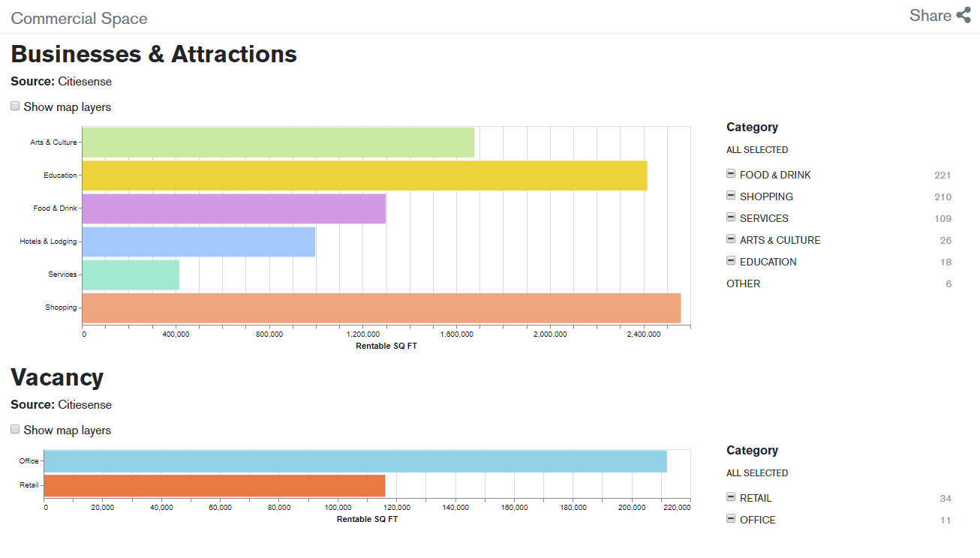Select the RETAIL label in Vacancy categories
The width and height of the screenshot is (980, 558).
tap(756, 498)
